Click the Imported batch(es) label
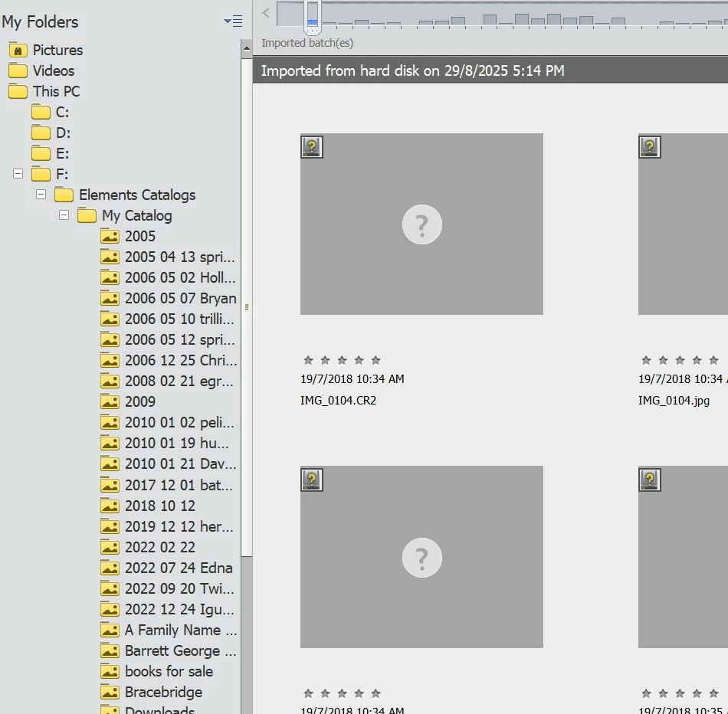The width and height of the screenshot is (728, 714). pos(307,43)
